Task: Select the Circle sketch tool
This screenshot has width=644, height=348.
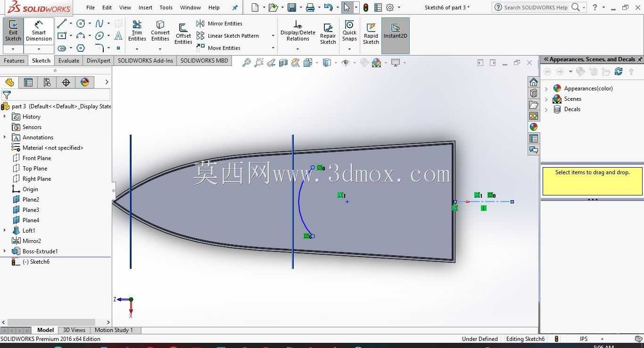Action: pos(81,24)
